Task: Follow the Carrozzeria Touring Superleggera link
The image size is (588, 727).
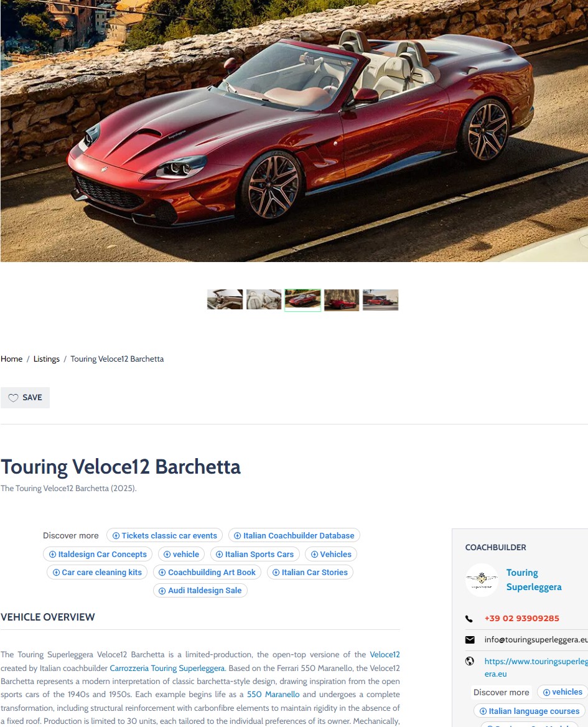Action: pos(167,668)
